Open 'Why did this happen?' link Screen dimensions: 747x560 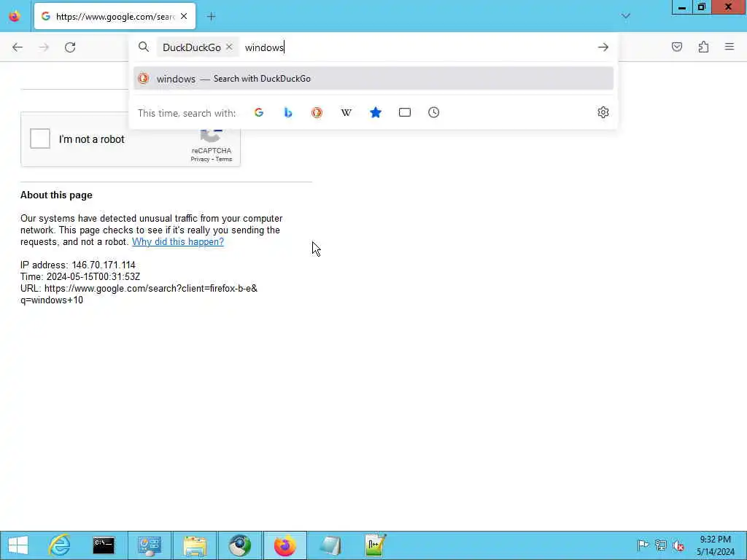click(178, 241)
